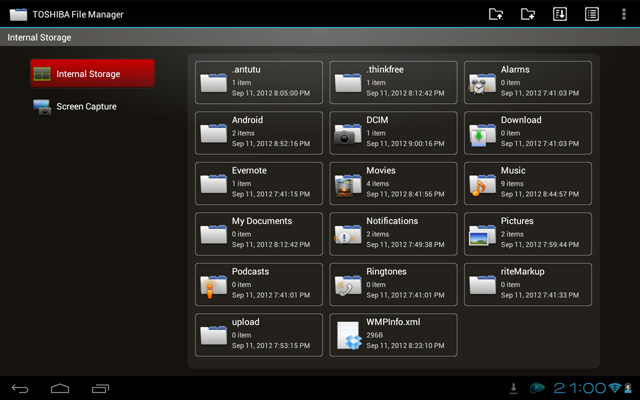The height and width of the screenshot is (400, 640).
Task: Open the riteMarkup folder icon
Action: [x=483, y=285]
